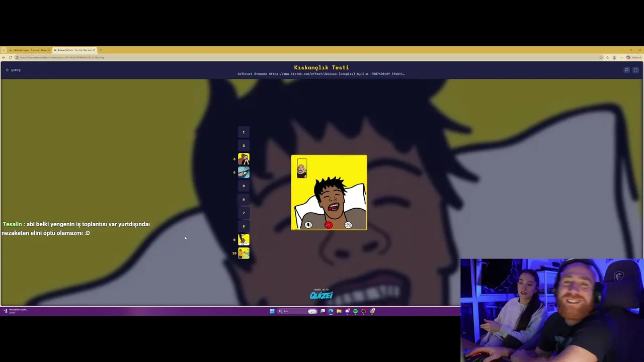Bookmark page with star icon in address bar
The width and height of the screenshot is (644, 362).
point(601,57)
